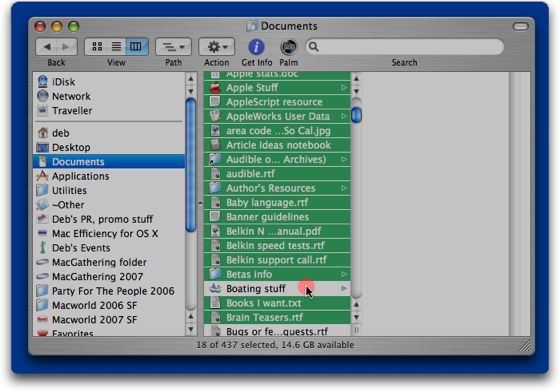
Task: Select Belkin N ...anual.pdf
Action: [277, 231]
